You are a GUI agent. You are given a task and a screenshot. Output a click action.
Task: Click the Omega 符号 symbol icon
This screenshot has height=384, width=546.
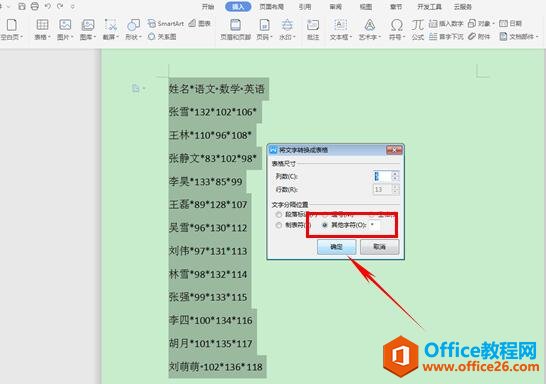pyautogui.click(x=396, y=25)
